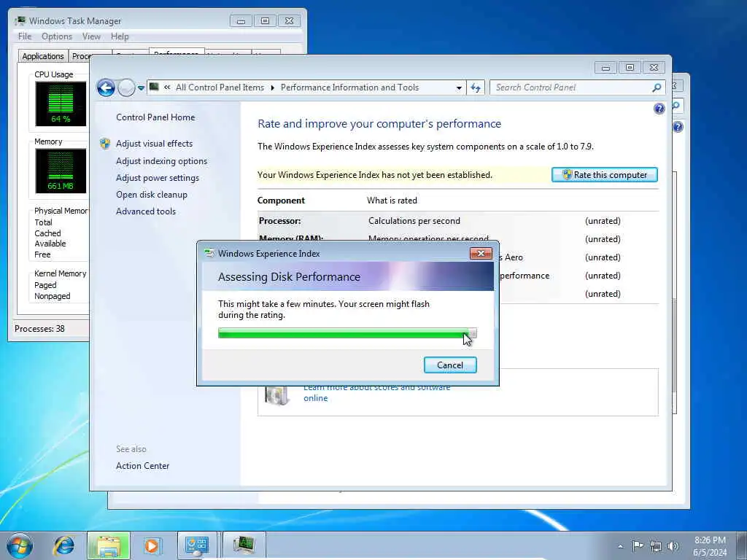The image size is (747, 560).
Task: Click Task Manager taskbar button
Action: click(x=244, y=545)
